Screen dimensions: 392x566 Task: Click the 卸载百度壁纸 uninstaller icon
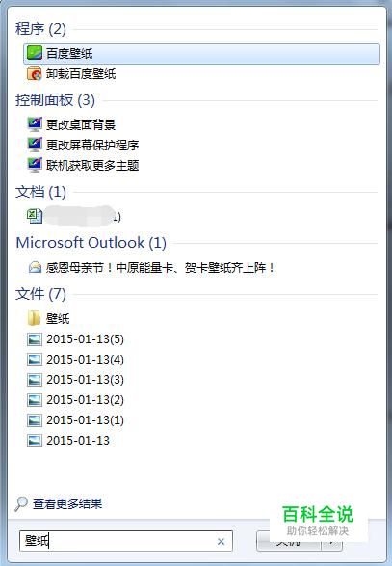[35, 73]
